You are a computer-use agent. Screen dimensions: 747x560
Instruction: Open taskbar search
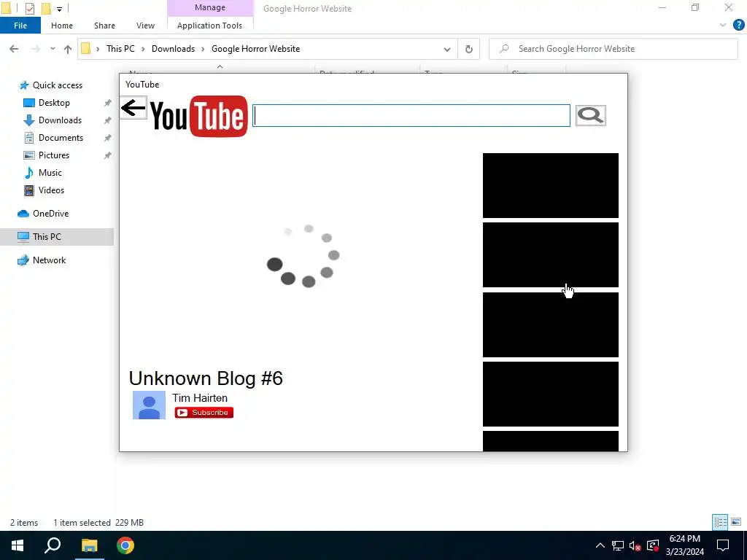[x=53, y=545]
